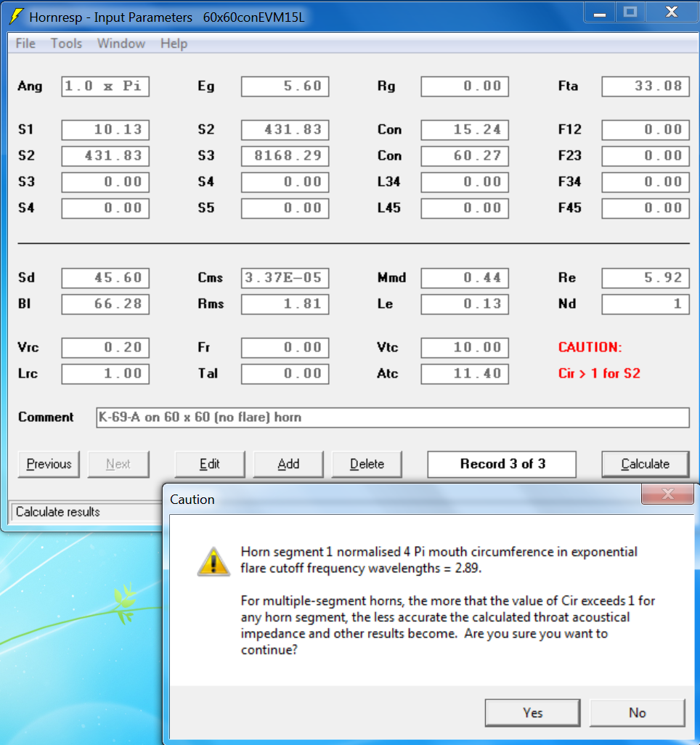Minimize the Hornresp window

coord(600,13)
